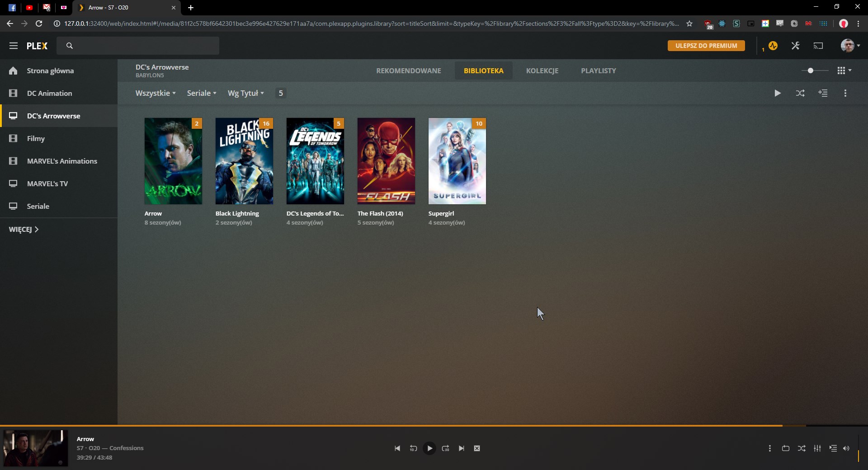Click the hamburger menu next to Plex logo
Image resolution: width=868 pixels, height=470 pixels.
click(14, 46)
